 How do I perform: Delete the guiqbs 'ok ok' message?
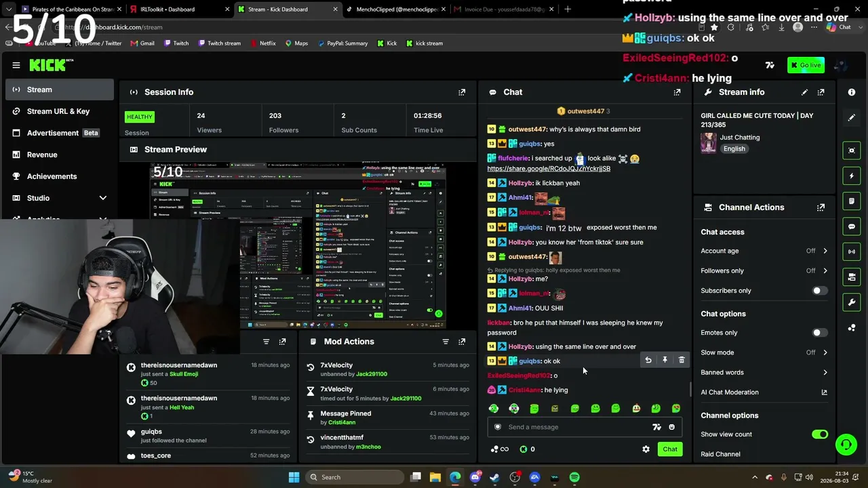(682, 361)
